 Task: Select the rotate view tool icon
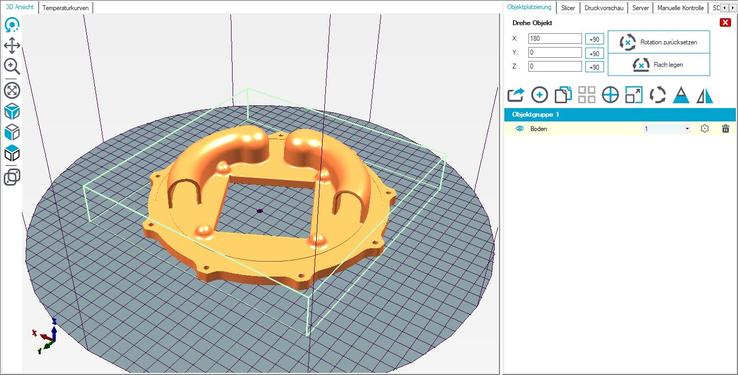tap(12, 25)
